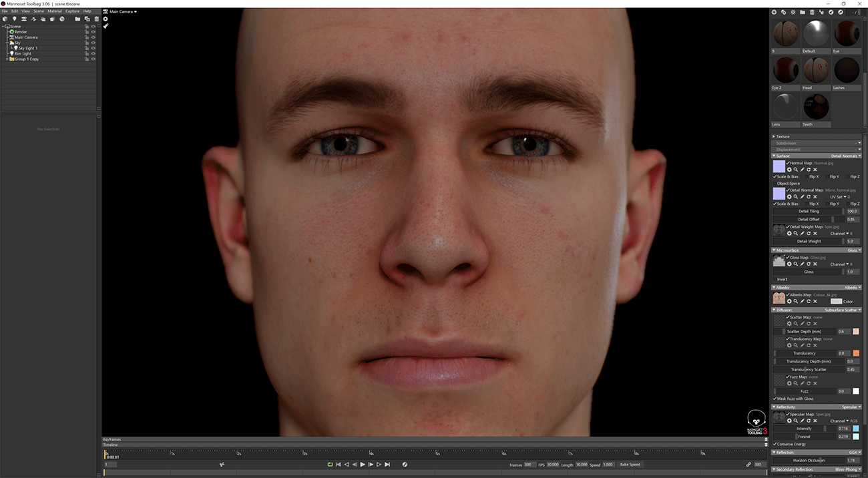
Task: Click the Albedo Color swatch
Action: (837, 301)
